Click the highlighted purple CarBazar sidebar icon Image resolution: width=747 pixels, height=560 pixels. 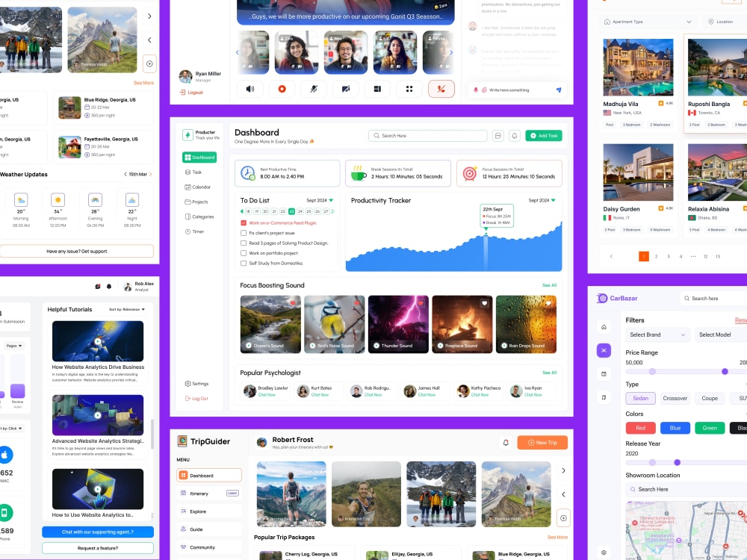604,350
